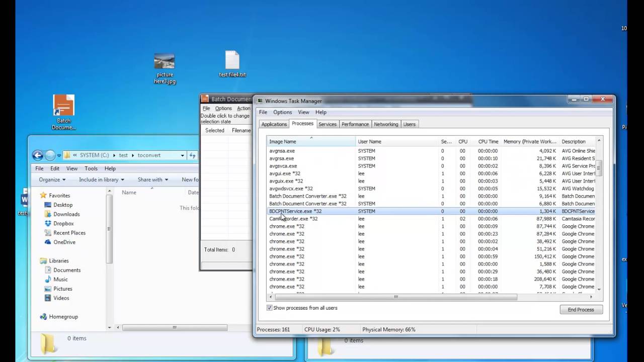Click the Favorites star heading
The image size is (644, 362).
[55, 195]
